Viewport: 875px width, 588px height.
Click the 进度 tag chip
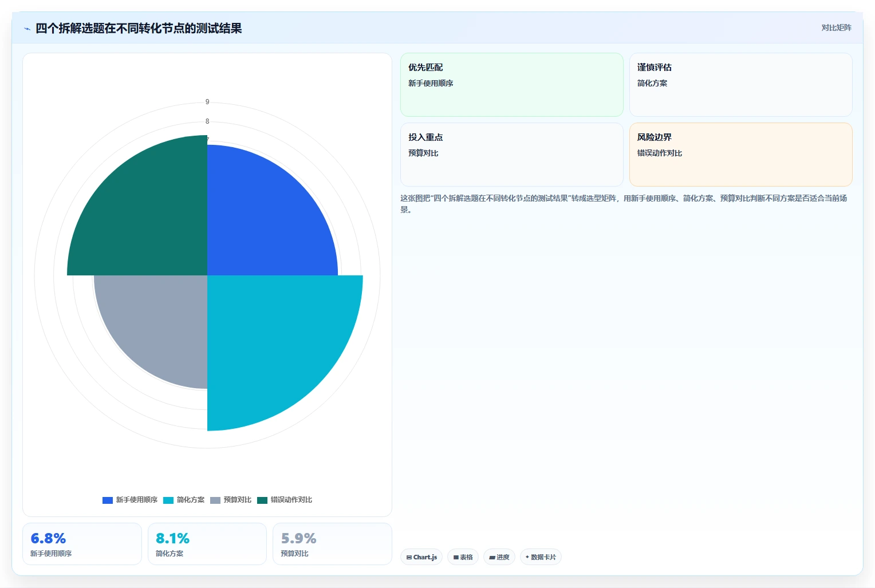499,557
